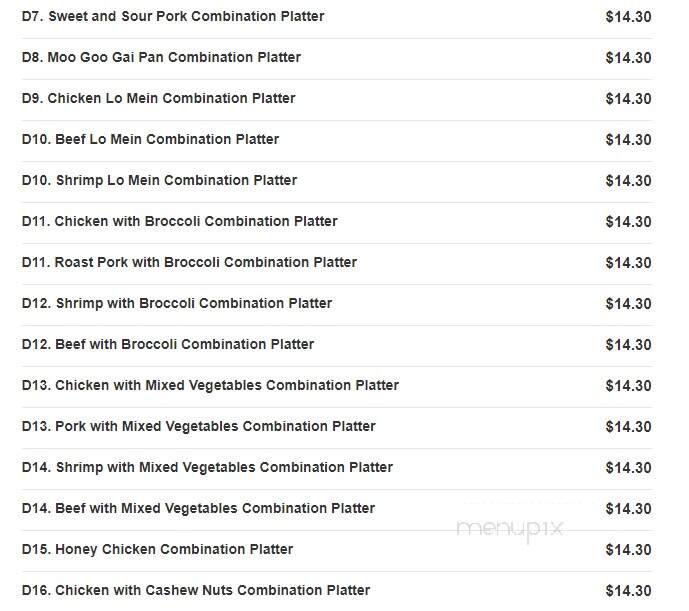Image resolution: width=689 pixels, height=611 pixels.
Task: Click the price beside Moo Goo Gai Pan
Action: coord(628,58)
